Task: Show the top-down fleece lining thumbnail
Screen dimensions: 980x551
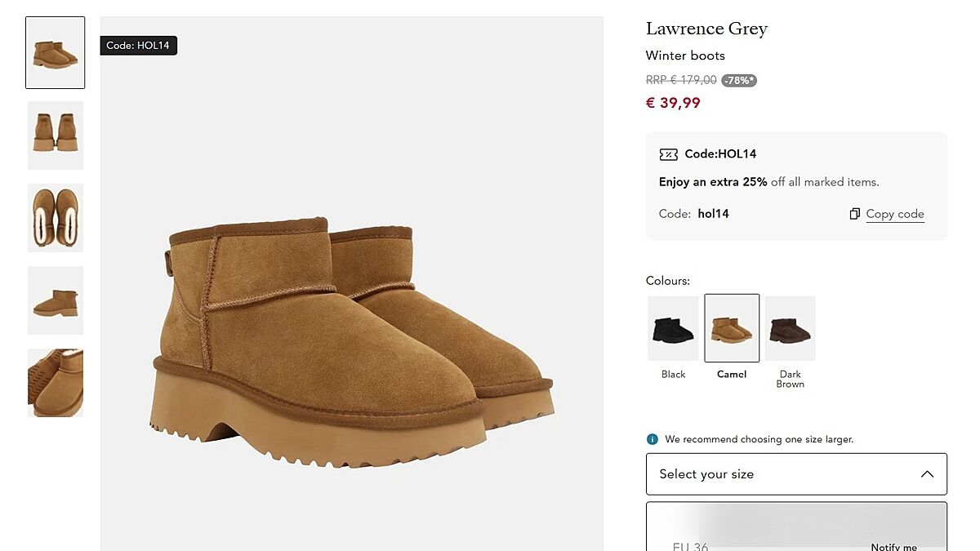Action: [56, 218]
